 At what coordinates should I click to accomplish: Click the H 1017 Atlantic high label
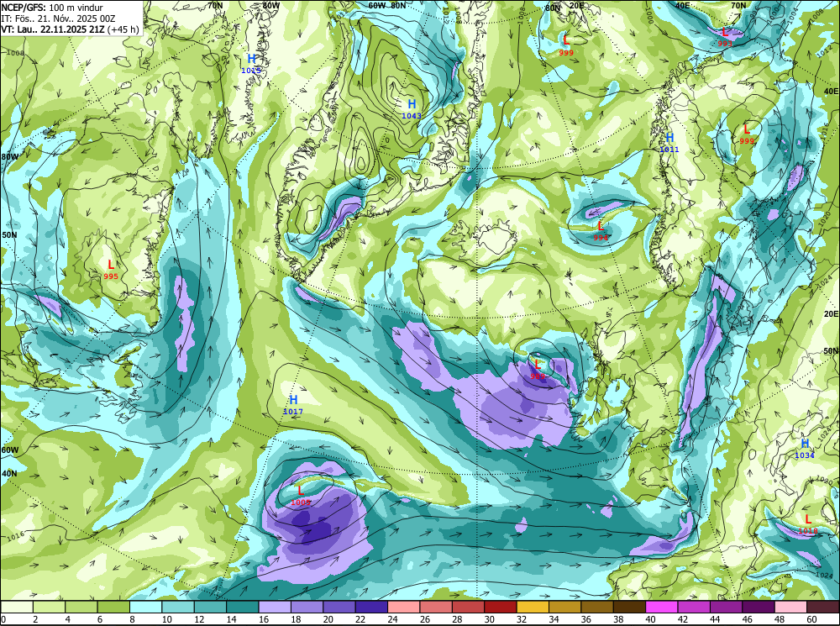pos(293,404)
